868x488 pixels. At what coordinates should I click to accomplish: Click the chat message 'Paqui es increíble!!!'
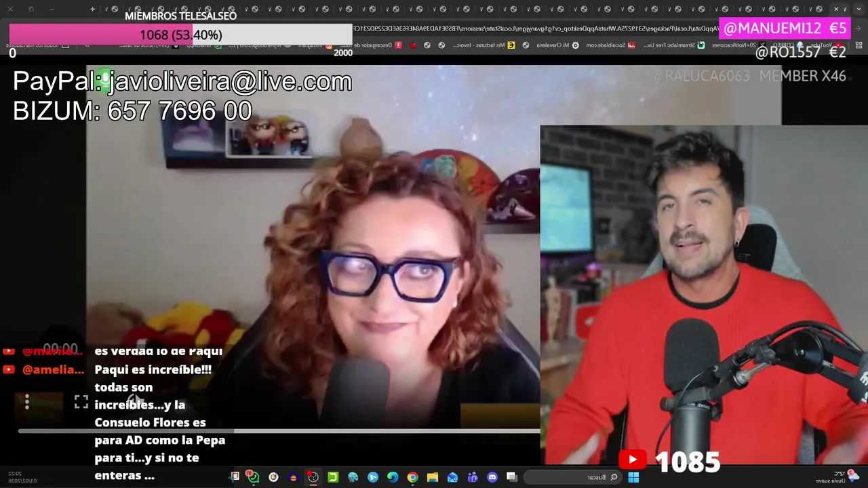click(153, 369)
